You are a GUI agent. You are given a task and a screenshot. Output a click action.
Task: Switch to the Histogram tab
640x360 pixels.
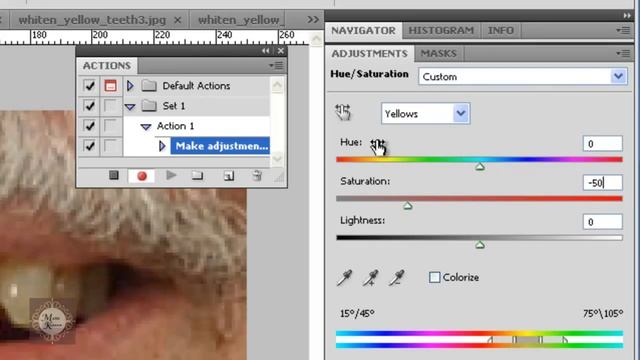click(x=441, y=31)
